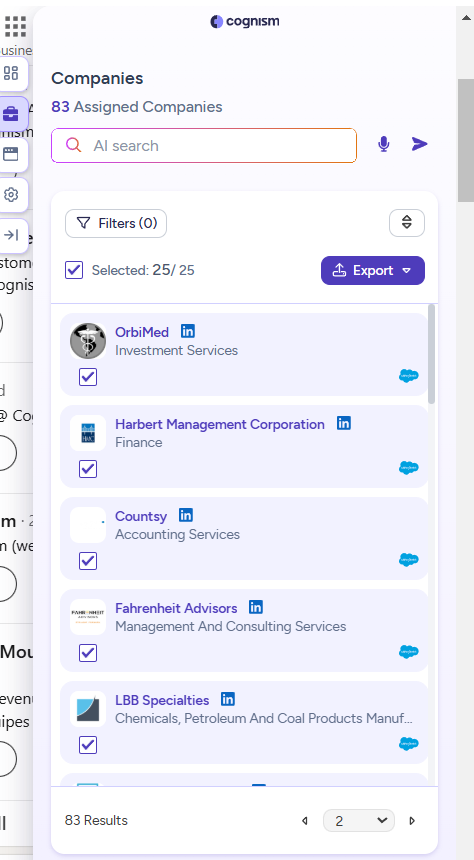
Task: Focus the AI search input field
Action: point(204,145)
